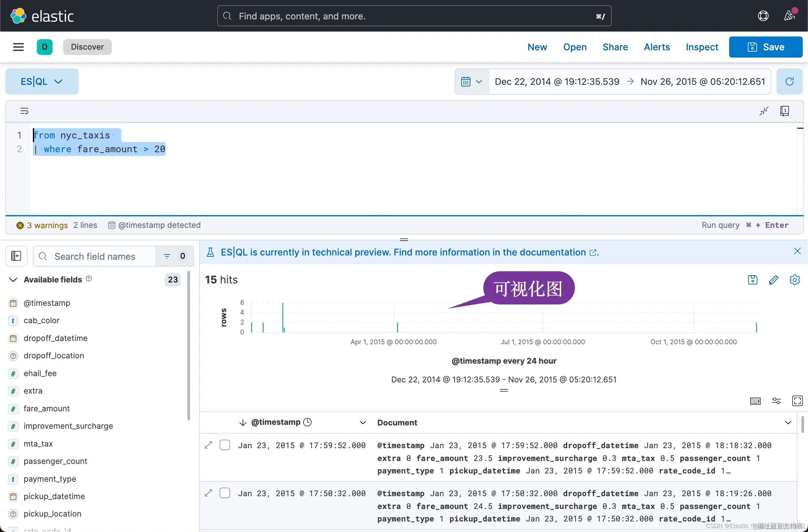This screenshot has width=808, height=532.
Task: Open chart settings gear icon
Action: (x=795, y=280)
